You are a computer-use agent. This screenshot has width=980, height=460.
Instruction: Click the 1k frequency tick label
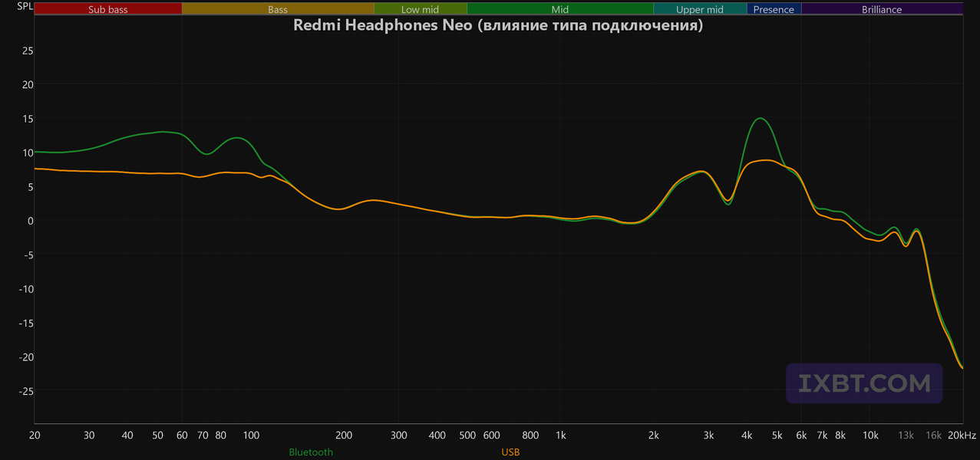coord(561,435)
